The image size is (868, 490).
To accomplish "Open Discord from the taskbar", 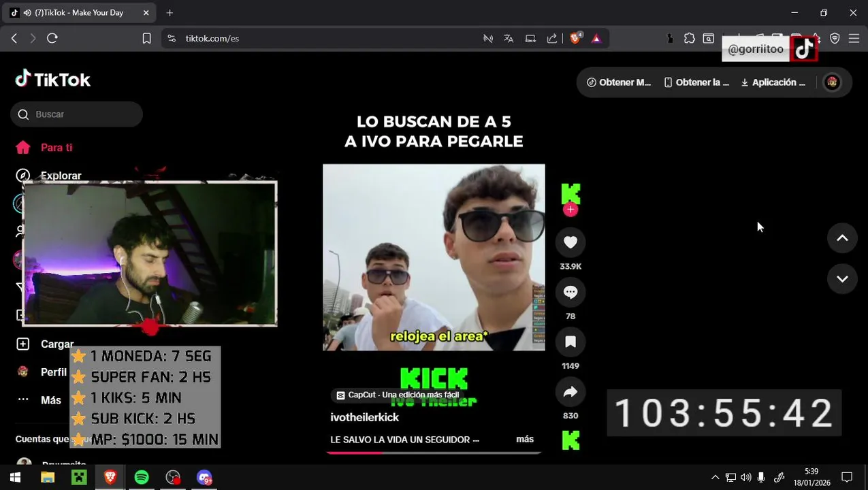I will pos(204,478).
